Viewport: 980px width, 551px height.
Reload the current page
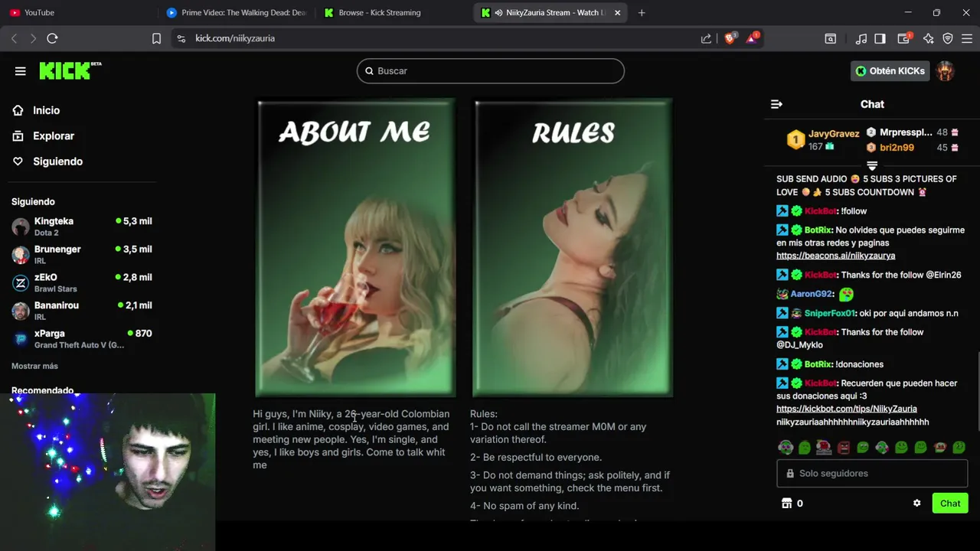pyautogui.click(x=52, y=38)
